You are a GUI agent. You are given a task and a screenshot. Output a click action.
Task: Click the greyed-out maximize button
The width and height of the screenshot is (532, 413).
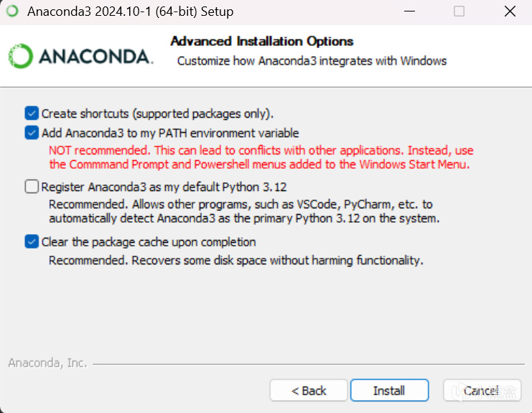459,11
